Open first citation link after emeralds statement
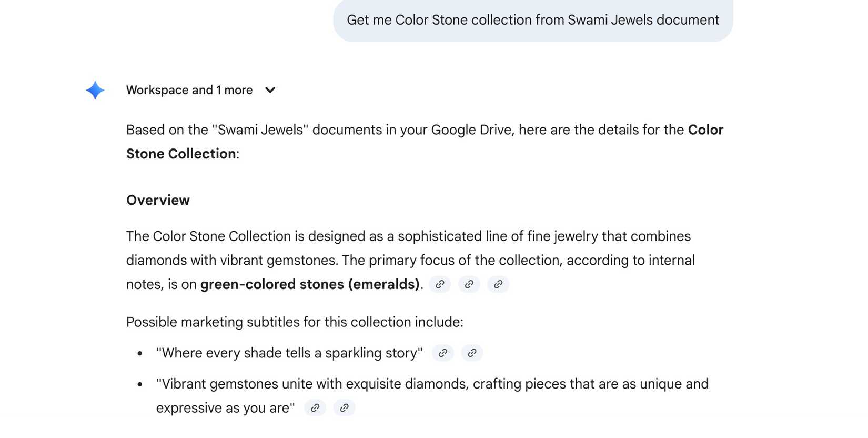This screenshot has height=438, width=868. (x=440, y=284)
